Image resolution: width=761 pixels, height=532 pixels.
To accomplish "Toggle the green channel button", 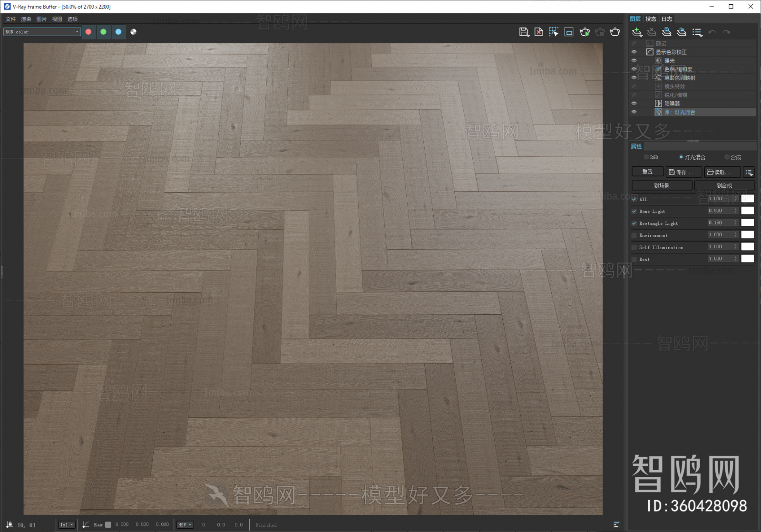I will (x=103, y=32).
